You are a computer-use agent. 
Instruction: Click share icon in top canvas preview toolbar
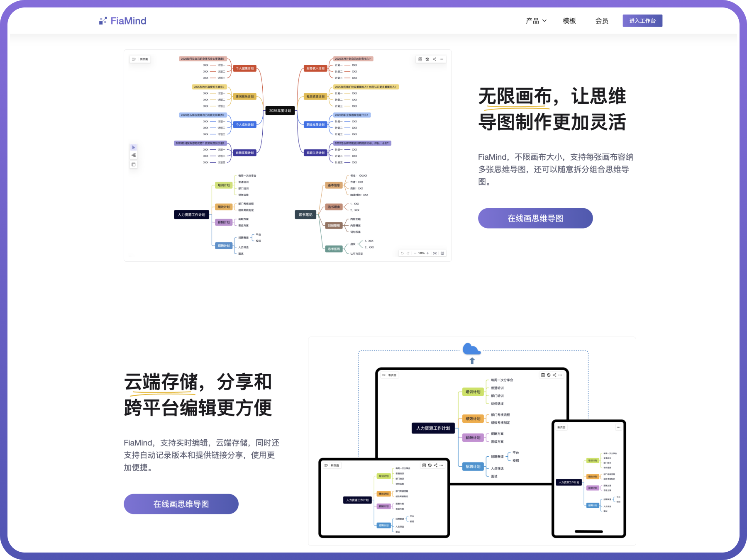click(x=435, y=59)
